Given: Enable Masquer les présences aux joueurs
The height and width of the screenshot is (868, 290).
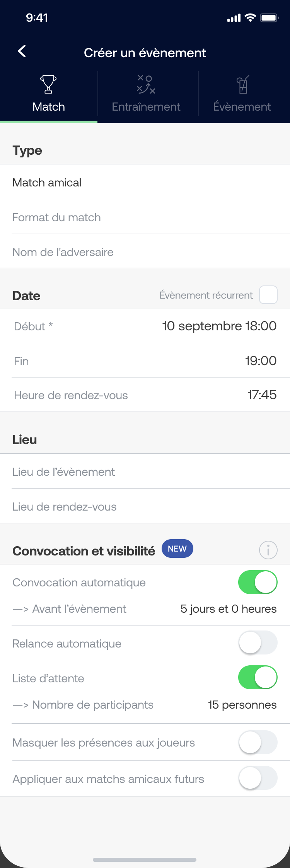Looking at the screenshot, I should [258, 742].
